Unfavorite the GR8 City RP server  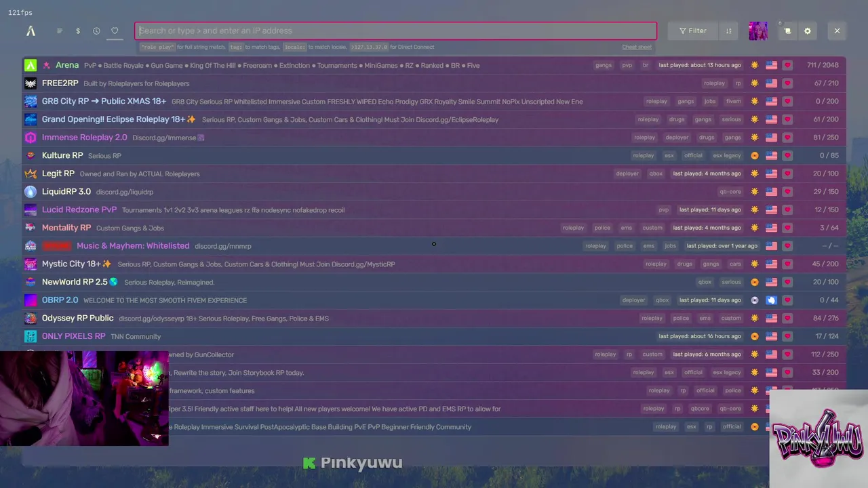pyautogui.click(x=787, y=102)
